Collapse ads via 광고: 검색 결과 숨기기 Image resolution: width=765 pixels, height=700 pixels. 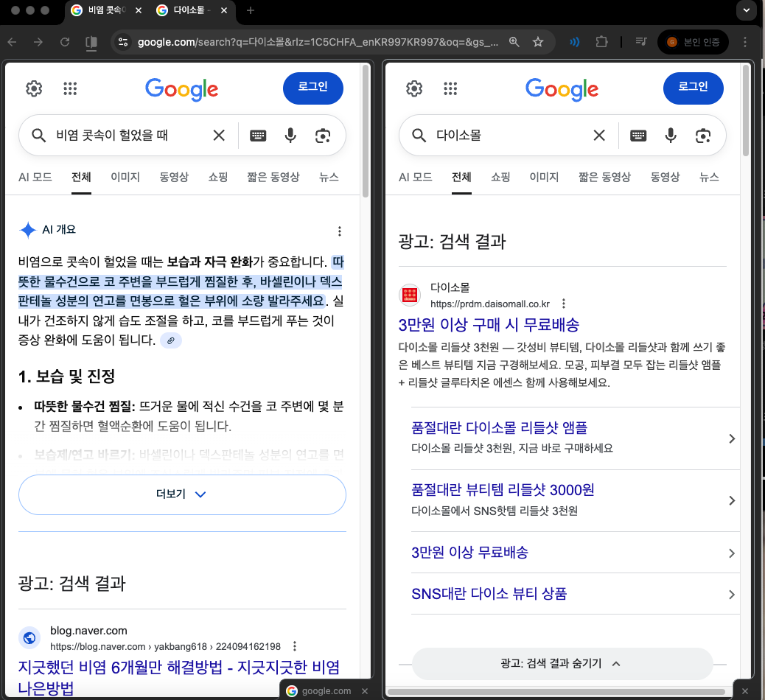tap(562, 663)
